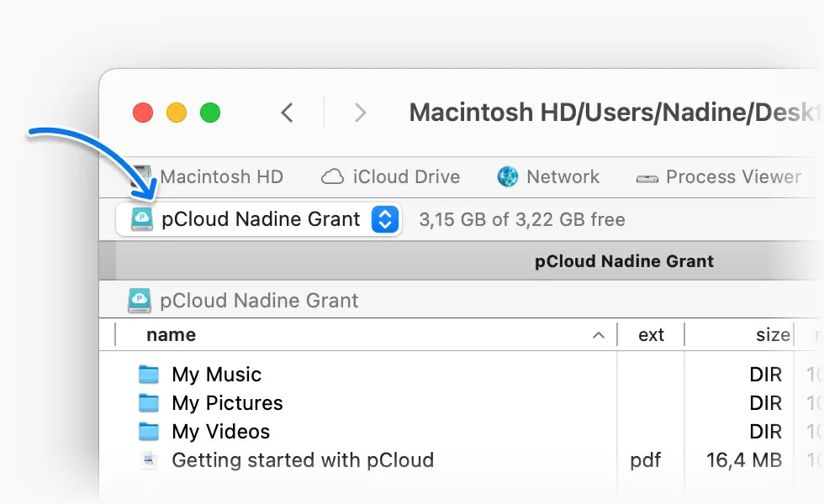Open Process Viewer drive icon
This screenshot has height=504, width=824.
[647, 178]
